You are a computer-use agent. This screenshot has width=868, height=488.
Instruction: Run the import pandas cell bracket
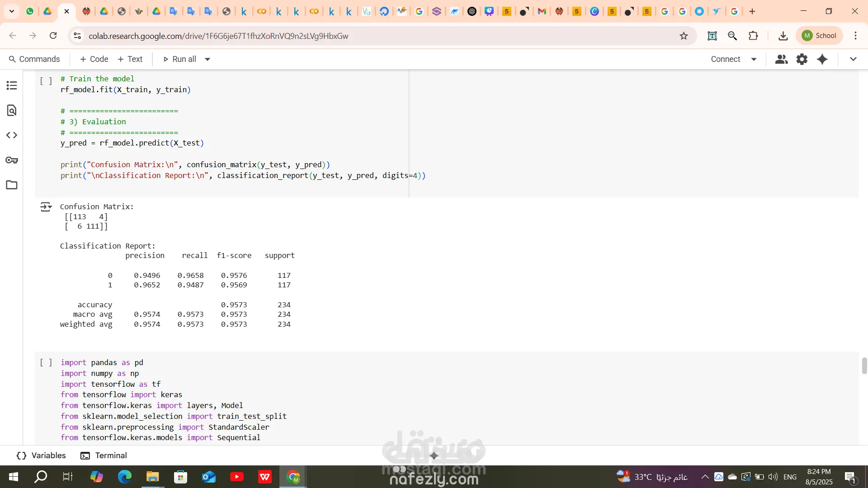(x=46, y=362)
